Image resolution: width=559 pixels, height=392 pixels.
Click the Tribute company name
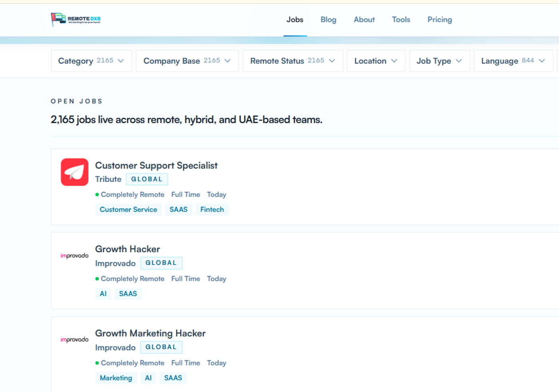(x=108, y=179)
